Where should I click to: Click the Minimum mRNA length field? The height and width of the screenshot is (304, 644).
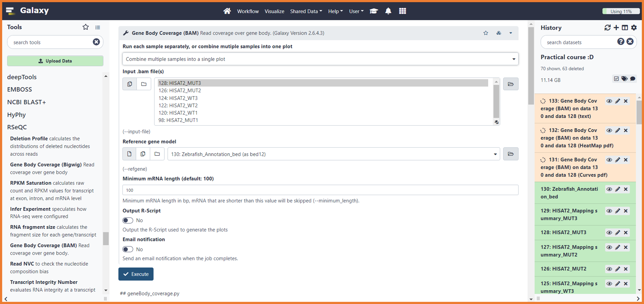pyautogui.click(x=320, y=190)
